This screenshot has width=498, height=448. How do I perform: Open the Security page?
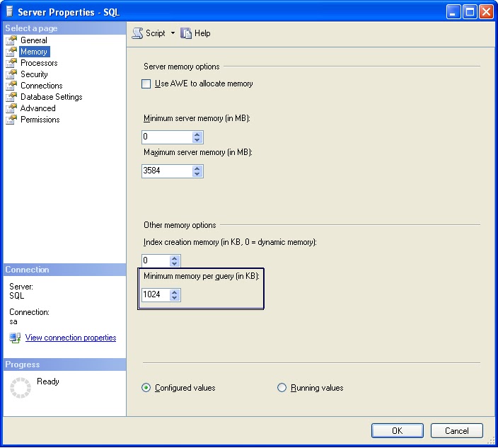(34, 74)
